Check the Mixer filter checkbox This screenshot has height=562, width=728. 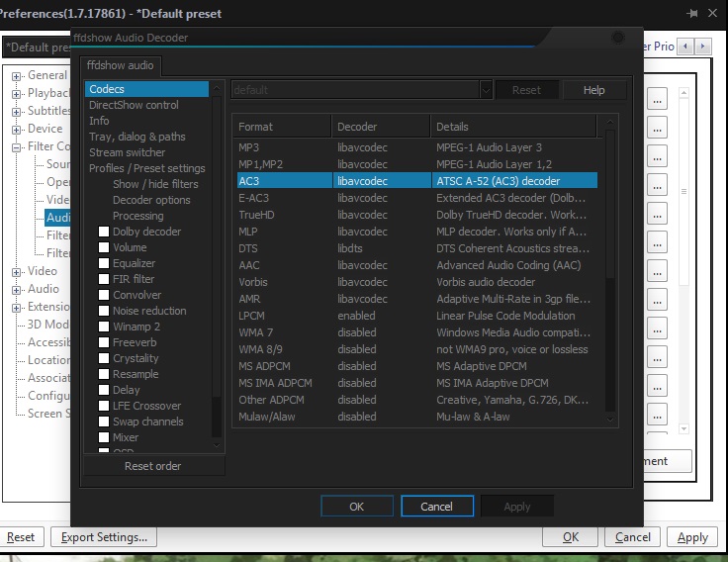click(x=104, y=437)
